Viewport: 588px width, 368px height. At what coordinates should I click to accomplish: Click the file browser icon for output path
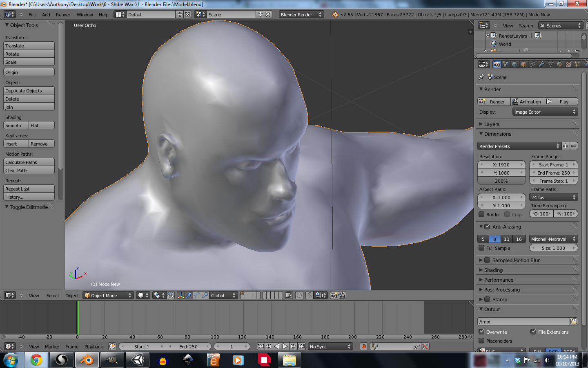click(x=574, y=321)
